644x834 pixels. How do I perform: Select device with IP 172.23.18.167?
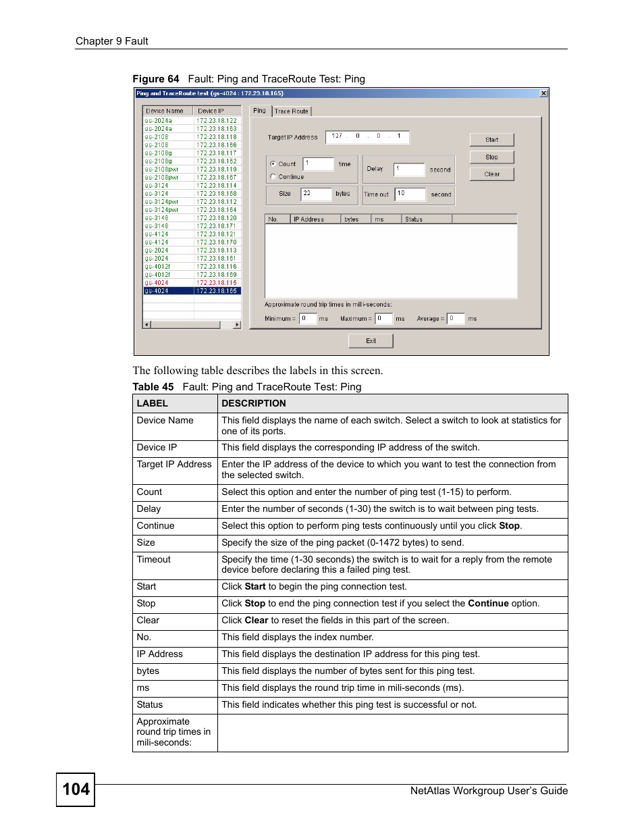coord(217,178)
